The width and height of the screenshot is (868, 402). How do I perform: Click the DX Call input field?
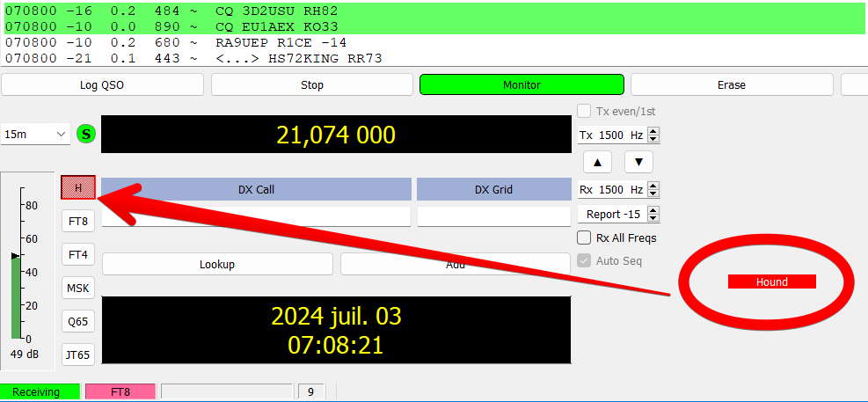tap(256, 216)
